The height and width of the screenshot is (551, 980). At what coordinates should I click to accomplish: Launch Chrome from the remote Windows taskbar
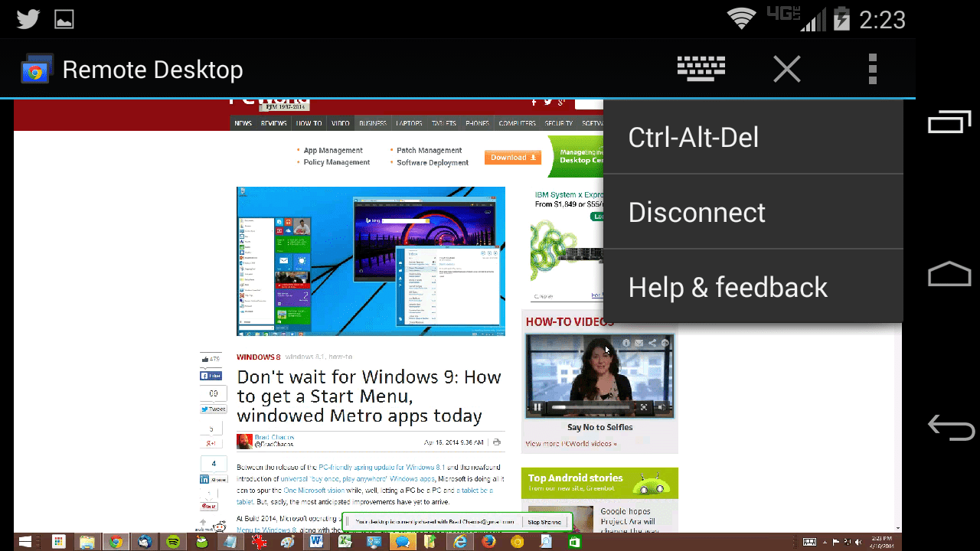pyautogui.click(x=116, y=542)
